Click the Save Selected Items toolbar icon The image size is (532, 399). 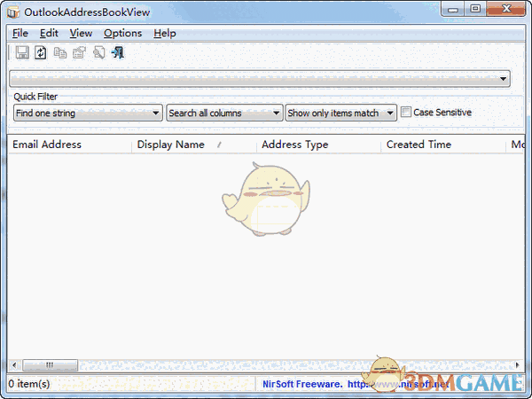(x=22, y=53)
